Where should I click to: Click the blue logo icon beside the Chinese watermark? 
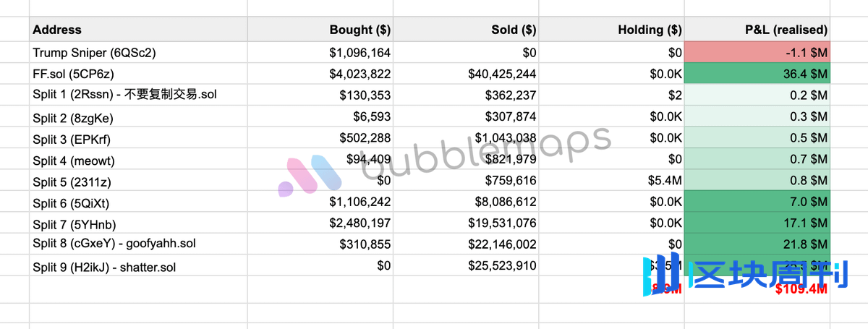tap(660, 274)
